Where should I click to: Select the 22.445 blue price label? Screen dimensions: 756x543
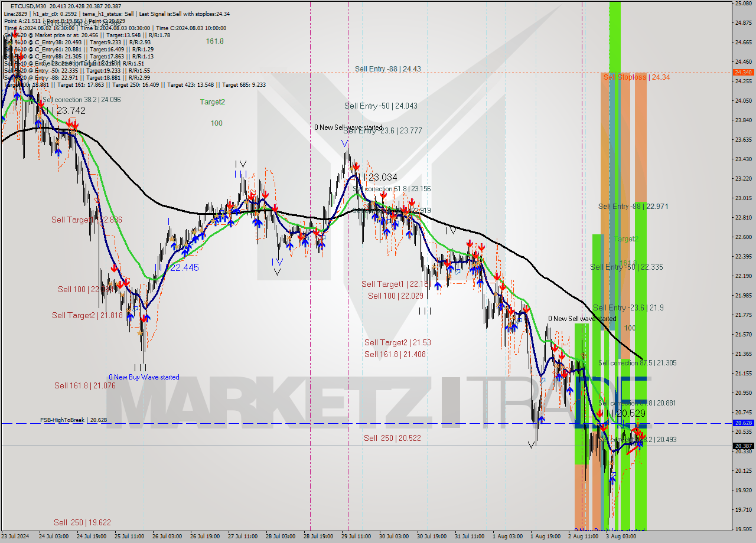[x=184, y=268]
